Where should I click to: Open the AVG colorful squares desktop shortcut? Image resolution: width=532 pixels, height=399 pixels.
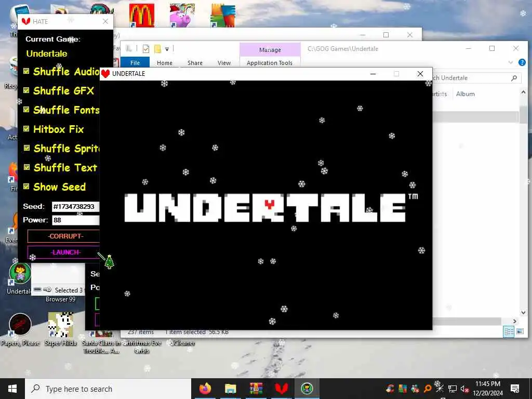[223, 15]
